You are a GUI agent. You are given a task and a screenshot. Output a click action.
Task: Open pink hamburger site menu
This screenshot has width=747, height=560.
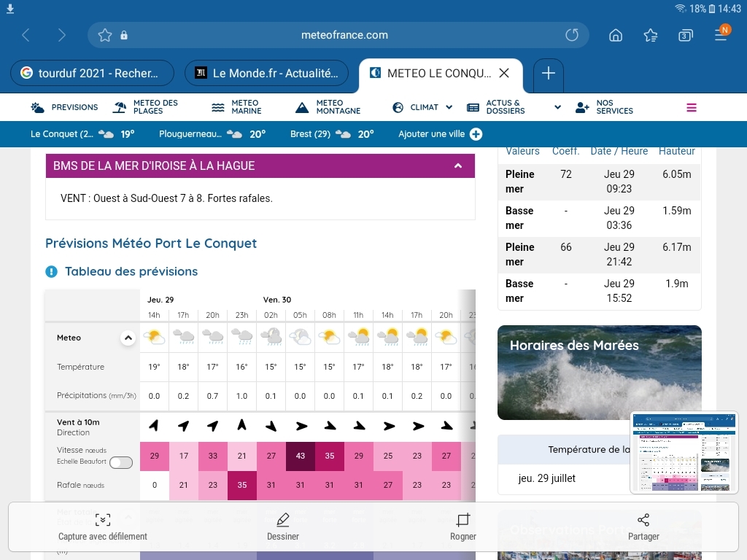click(692, 108)
